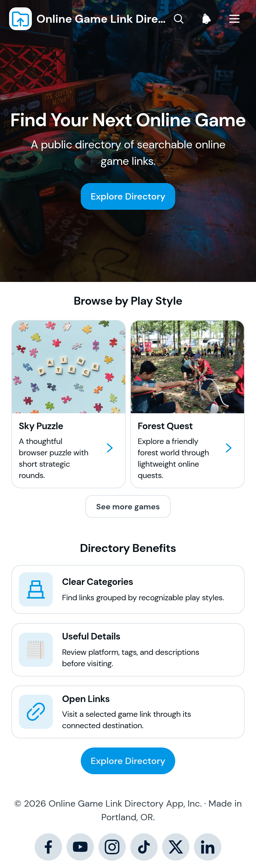Open the Instagram social icon
The height and width of the screenshot is (868, 256).
click(x=112, y=847)
